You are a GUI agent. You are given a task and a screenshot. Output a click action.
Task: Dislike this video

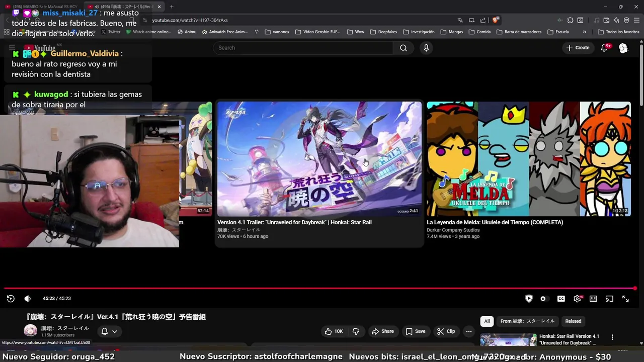(356, 331)
